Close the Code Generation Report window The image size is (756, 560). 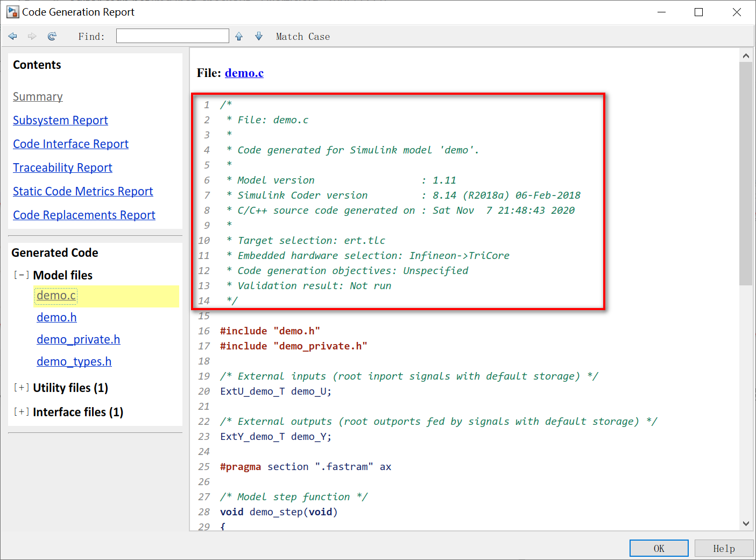pos(737,12)
